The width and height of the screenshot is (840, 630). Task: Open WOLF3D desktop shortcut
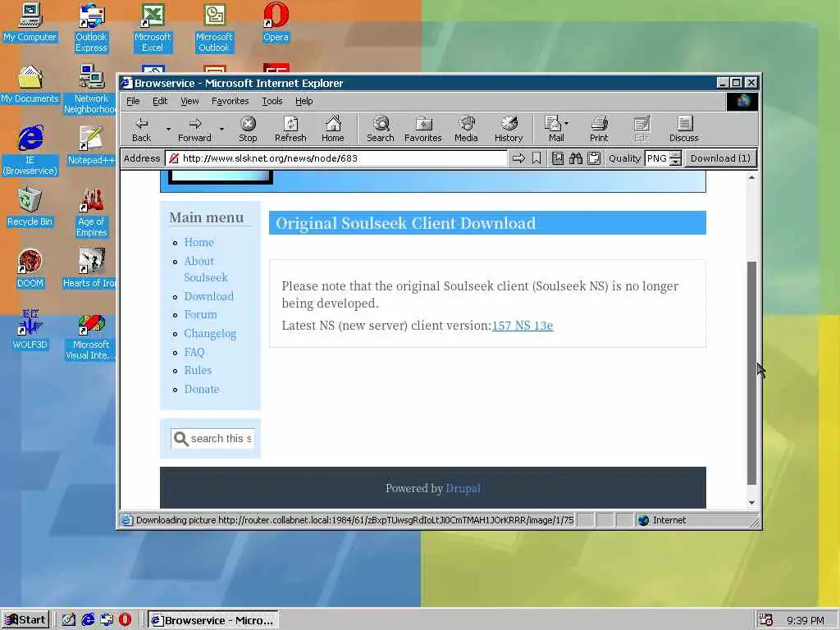point(30,330)
